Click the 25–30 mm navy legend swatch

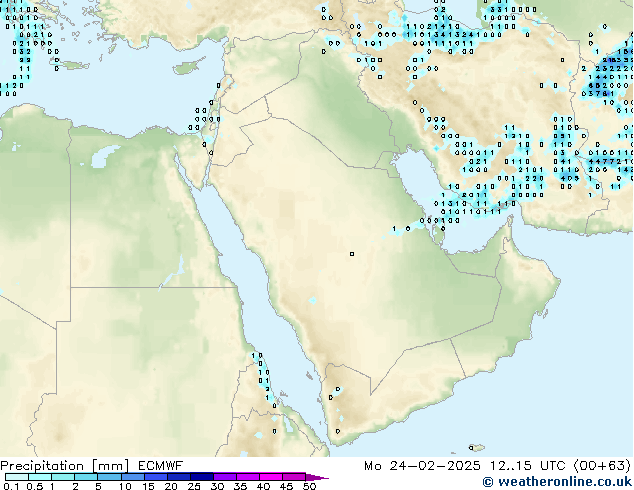tap(201, 477)
